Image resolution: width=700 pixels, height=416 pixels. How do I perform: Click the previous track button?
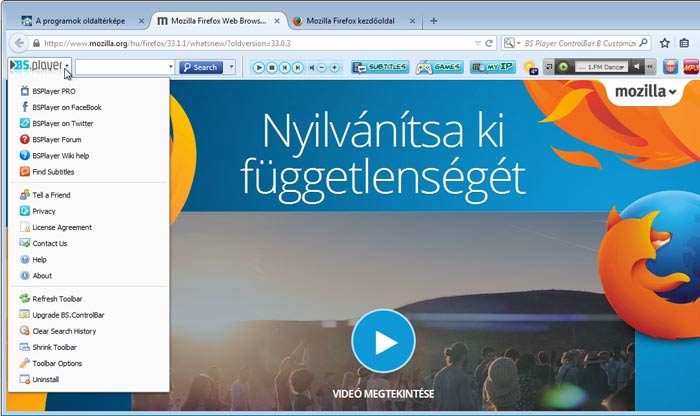[284, 67]
